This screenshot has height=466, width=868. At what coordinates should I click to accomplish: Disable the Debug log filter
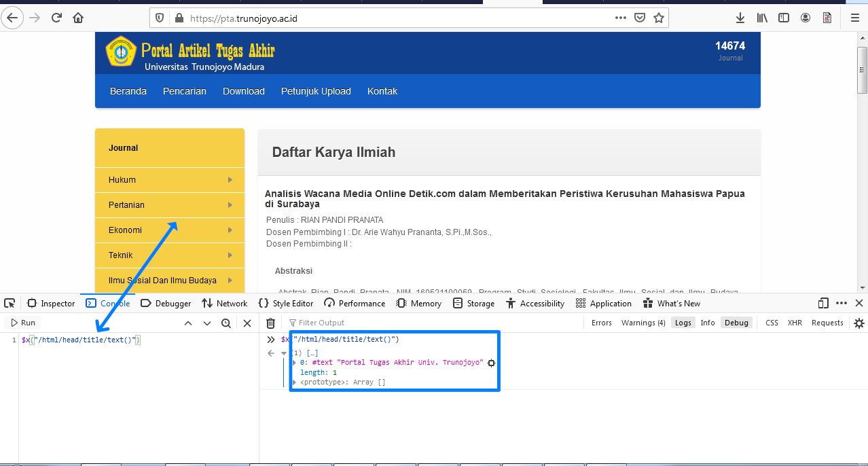pyautogui.click(x=736, y=323)
